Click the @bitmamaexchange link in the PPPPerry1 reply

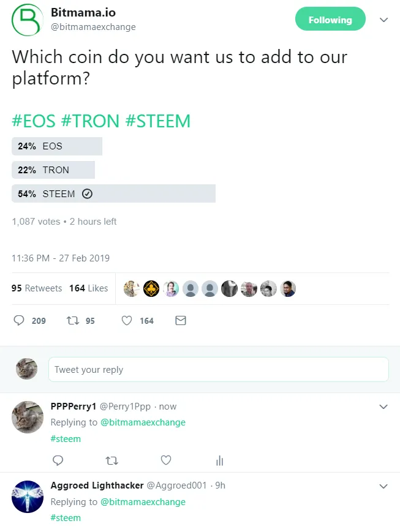143,422
